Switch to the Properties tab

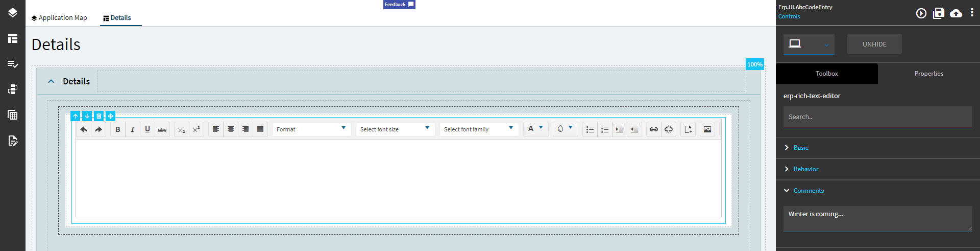(x=929, y=74)
